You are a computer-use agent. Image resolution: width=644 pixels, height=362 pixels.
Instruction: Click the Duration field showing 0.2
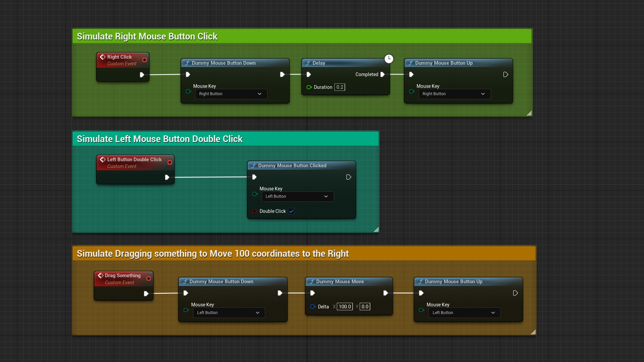(x=339, y=87)
